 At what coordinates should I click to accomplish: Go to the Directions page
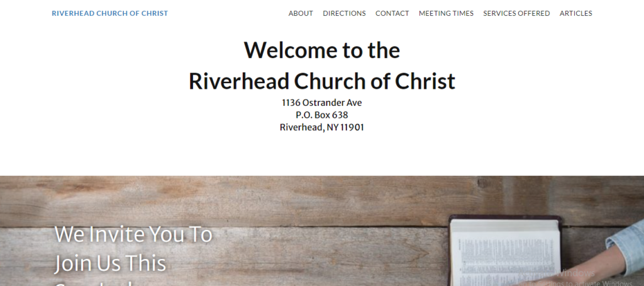tap(344, 13)
